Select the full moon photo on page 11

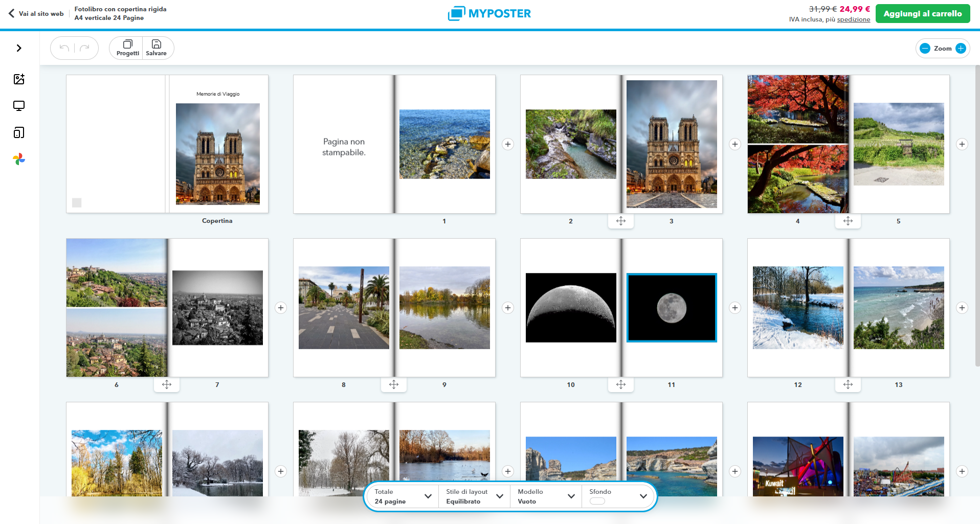pyautogui.click(x=672, y=308)
